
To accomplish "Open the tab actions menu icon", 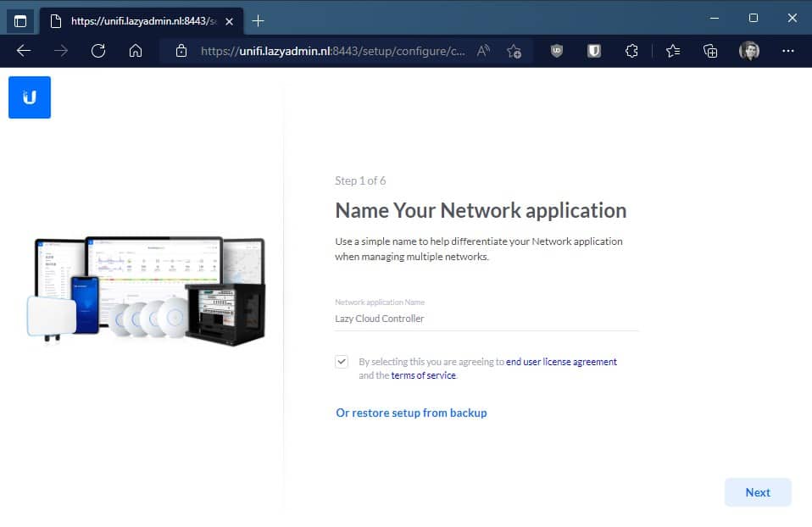I will [x=20, y=21].
